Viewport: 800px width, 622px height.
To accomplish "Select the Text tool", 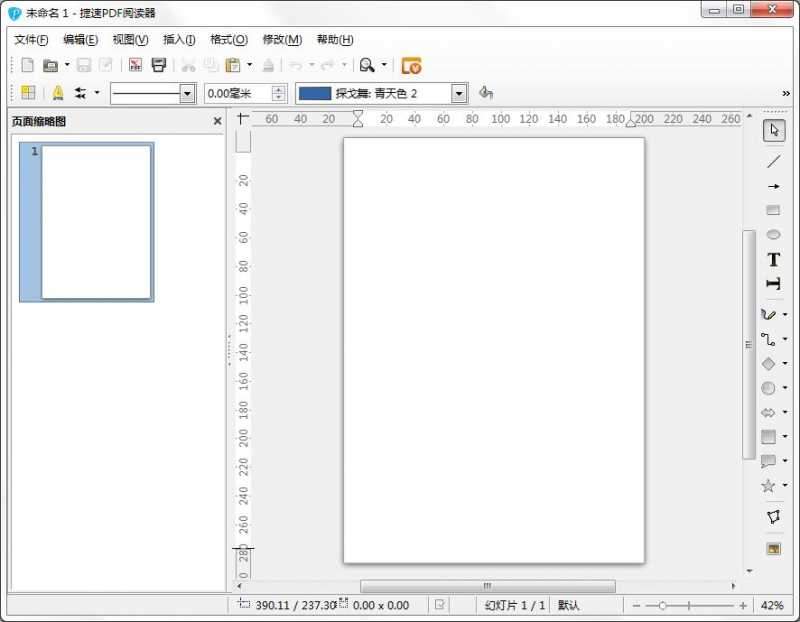I will point(773,260).
